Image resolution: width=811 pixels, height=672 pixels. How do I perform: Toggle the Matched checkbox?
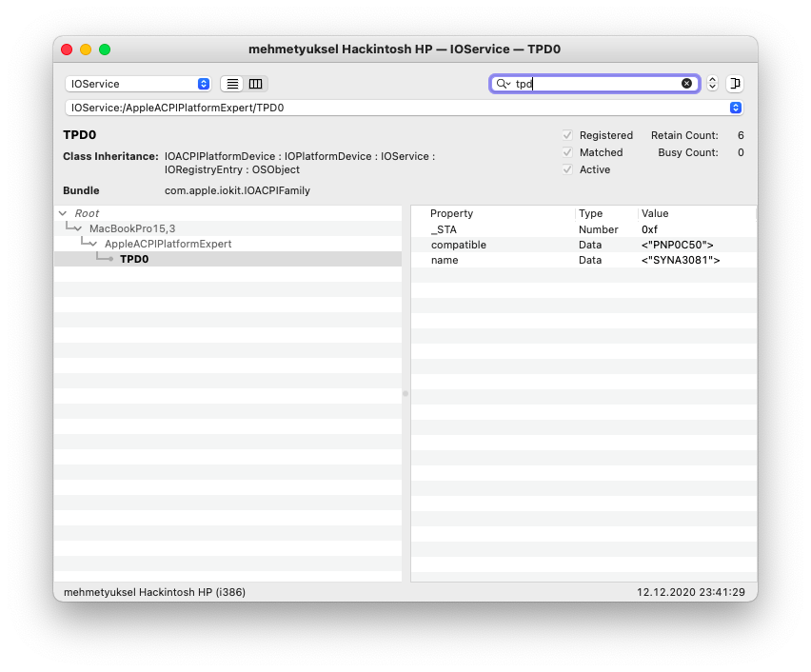pos(568,152)
